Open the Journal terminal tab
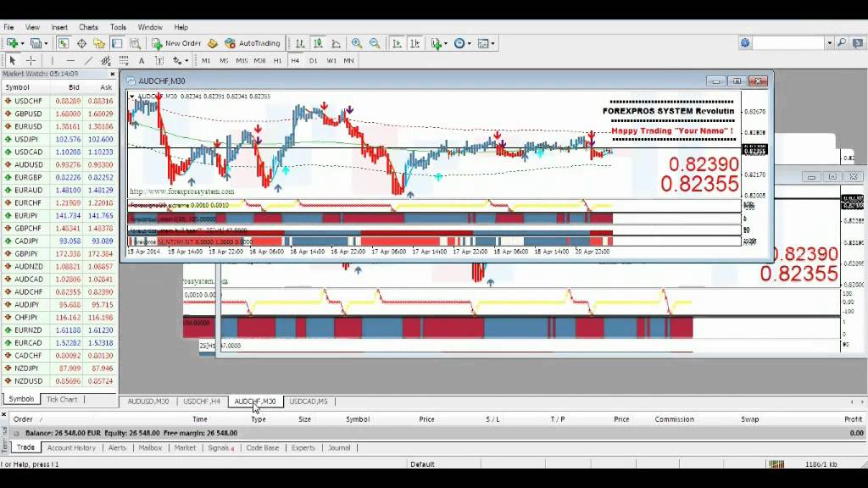This screenshot has height=488, width=868. coord(339,447)
